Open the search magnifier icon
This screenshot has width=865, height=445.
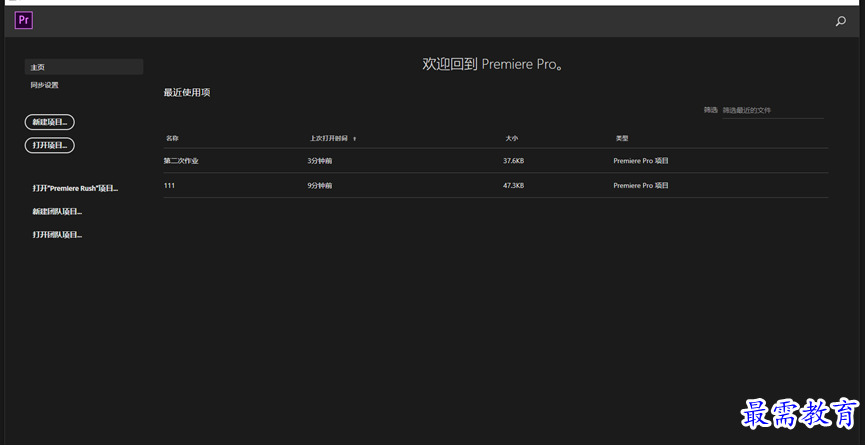[x=840, y=22]
